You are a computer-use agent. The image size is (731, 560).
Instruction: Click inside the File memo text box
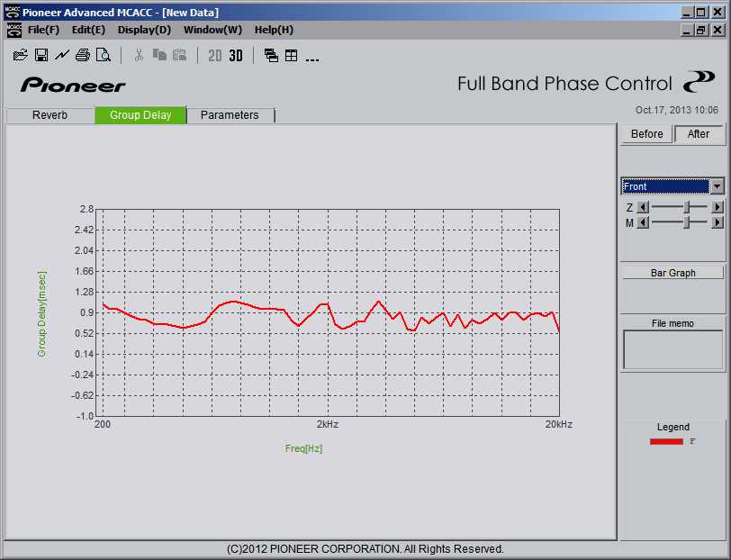point(672,349)
